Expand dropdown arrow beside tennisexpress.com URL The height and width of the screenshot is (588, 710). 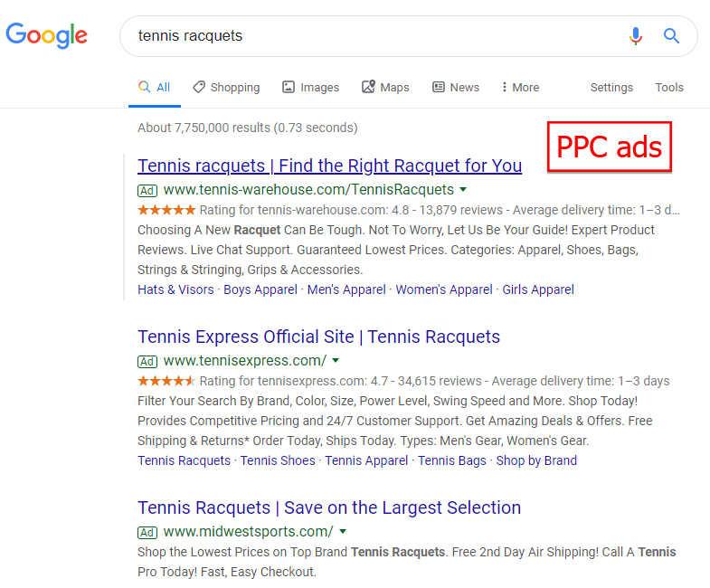(x=336, y=361)
